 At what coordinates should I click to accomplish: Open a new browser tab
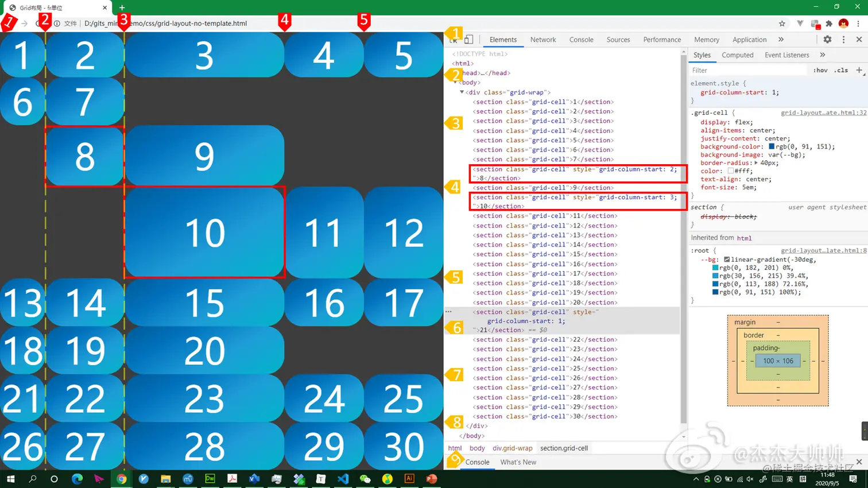pos(122,7)
